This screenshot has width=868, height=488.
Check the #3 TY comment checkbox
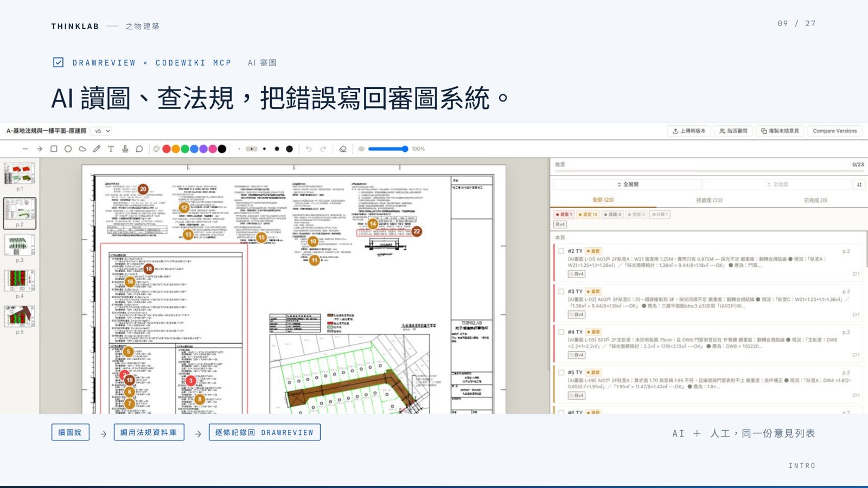[x=561, y=291]
